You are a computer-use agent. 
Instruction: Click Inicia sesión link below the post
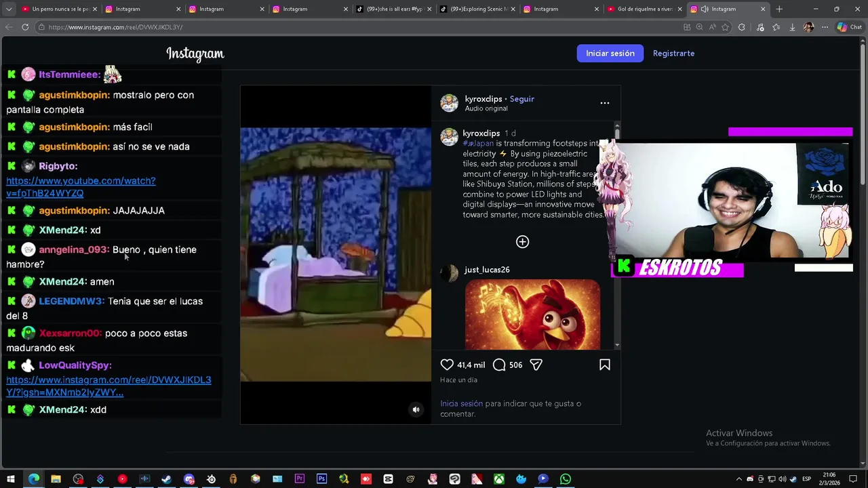click(x=461, y=403)
